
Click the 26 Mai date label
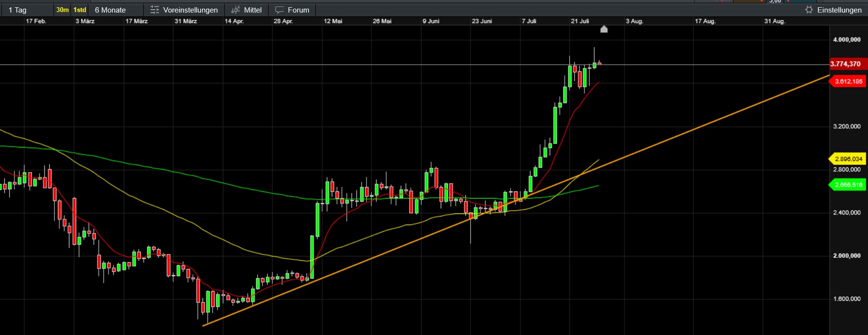[382, 21]
